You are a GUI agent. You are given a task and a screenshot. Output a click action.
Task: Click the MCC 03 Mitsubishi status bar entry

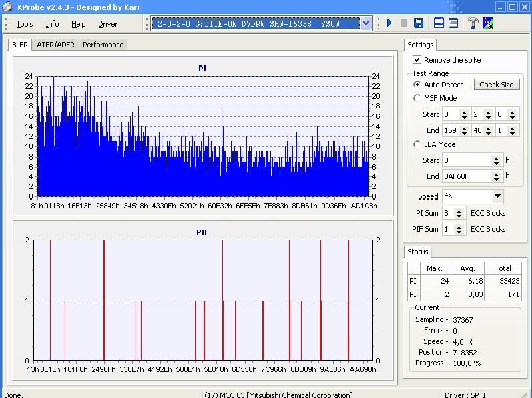(x=278, y=395)
